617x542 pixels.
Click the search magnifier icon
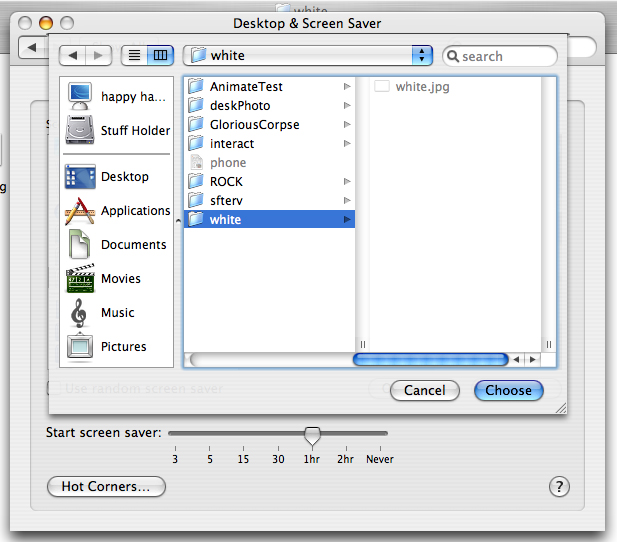(453, 56)
